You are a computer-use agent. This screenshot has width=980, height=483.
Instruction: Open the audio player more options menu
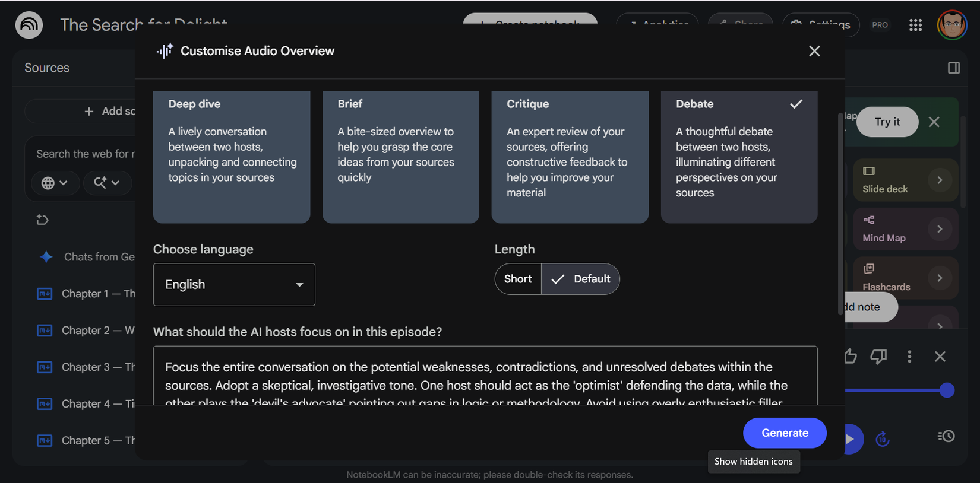(909, 357)
